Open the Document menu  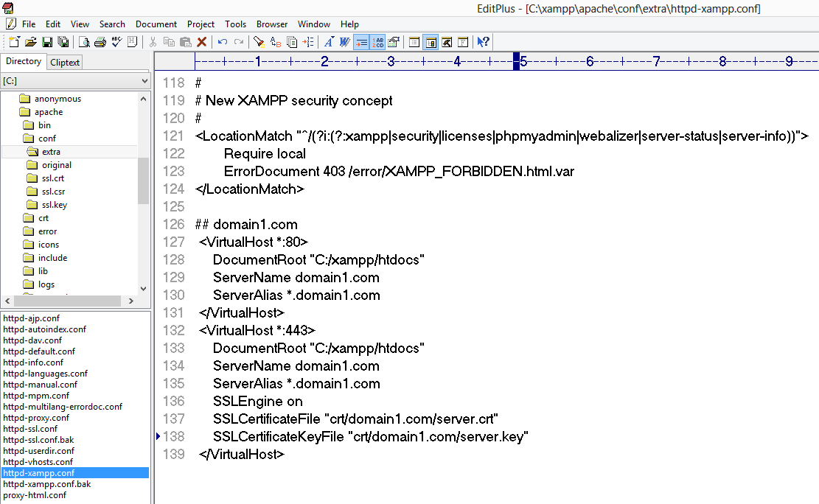click(x=156, y=24)
